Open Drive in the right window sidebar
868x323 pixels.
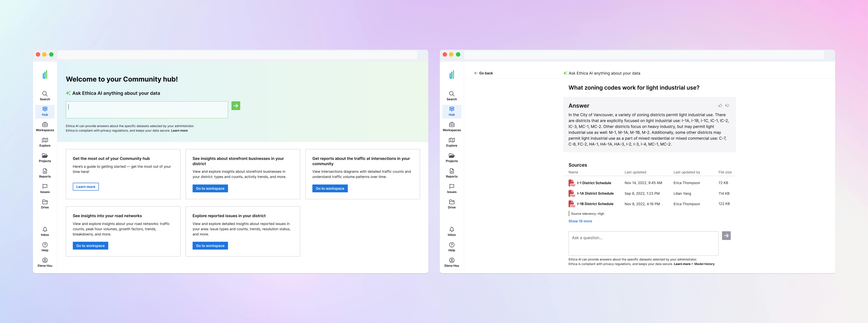click(x=452, y=204)
